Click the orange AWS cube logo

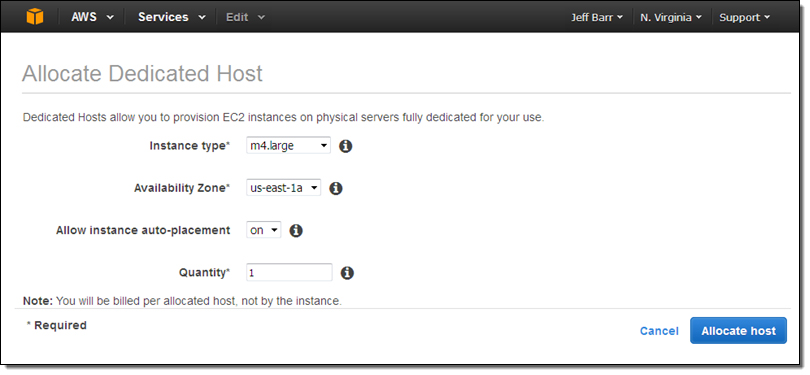[x=35, y=17]
